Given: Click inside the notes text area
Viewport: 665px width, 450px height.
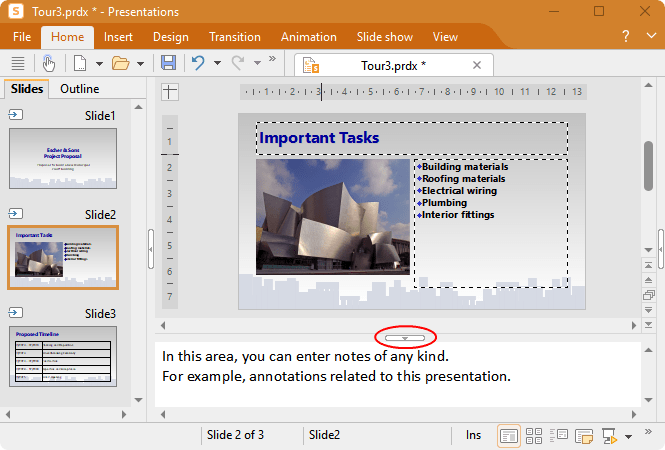Looking at the screenshot, I should click(x=397, y=374).
